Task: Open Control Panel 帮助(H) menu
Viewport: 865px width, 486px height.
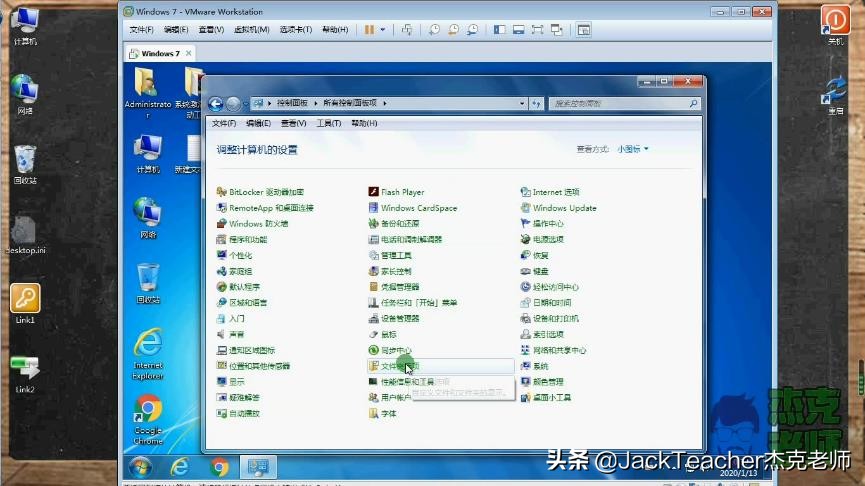Action: click(364, 123)
